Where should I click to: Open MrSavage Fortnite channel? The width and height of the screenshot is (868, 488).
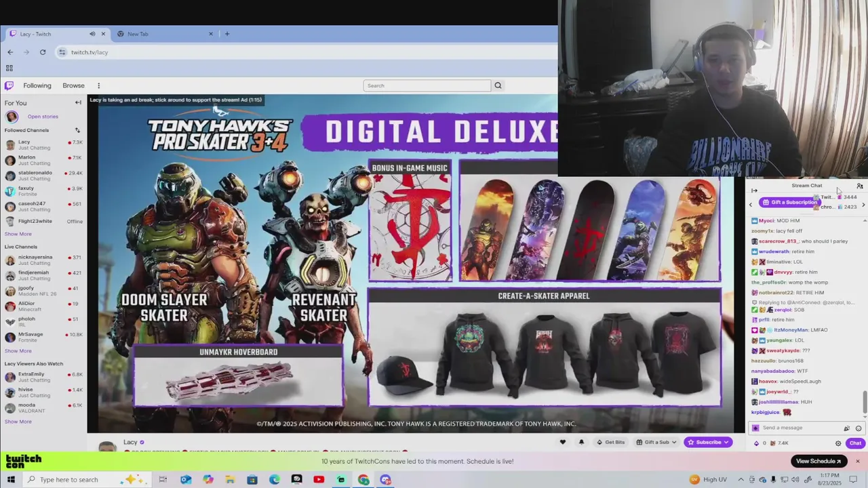(x=43, y=337)
